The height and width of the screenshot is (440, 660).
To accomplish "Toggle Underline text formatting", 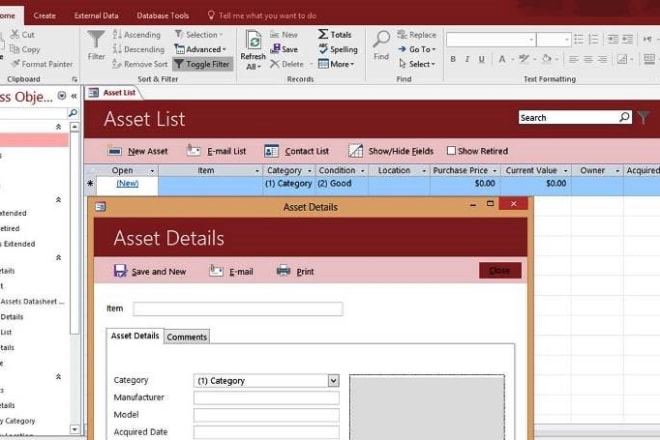I will tap(482, 59).
